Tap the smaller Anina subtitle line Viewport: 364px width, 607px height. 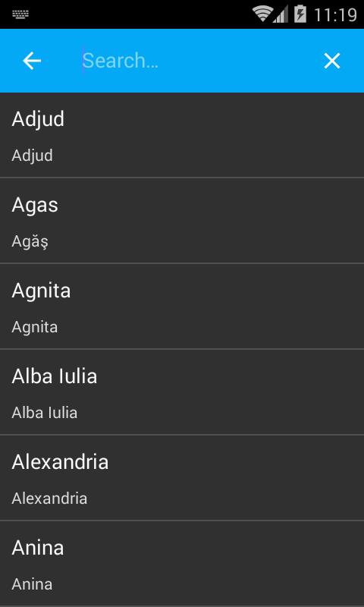point(32,584)
